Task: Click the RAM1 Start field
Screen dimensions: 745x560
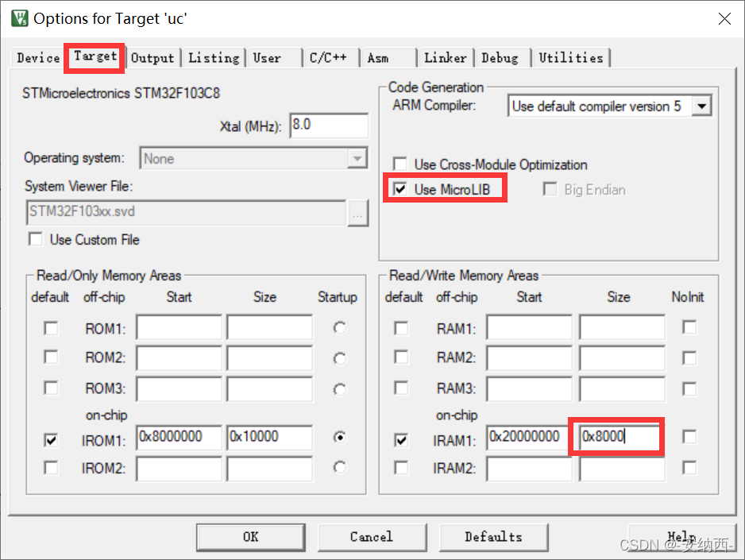Action: pyautogui.click(x=529, y=326)
